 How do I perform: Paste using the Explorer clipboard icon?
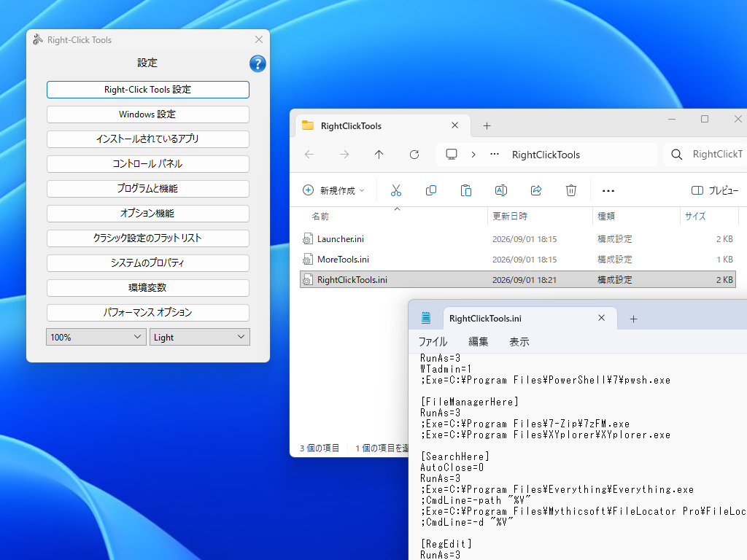(466, 190)
